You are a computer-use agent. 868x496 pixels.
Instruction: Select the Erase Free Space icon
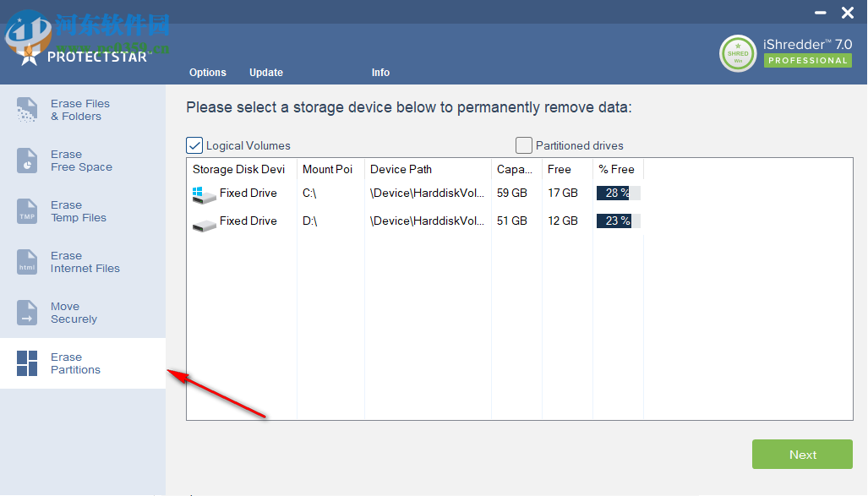pyautogui.click(x=27, y=161)
